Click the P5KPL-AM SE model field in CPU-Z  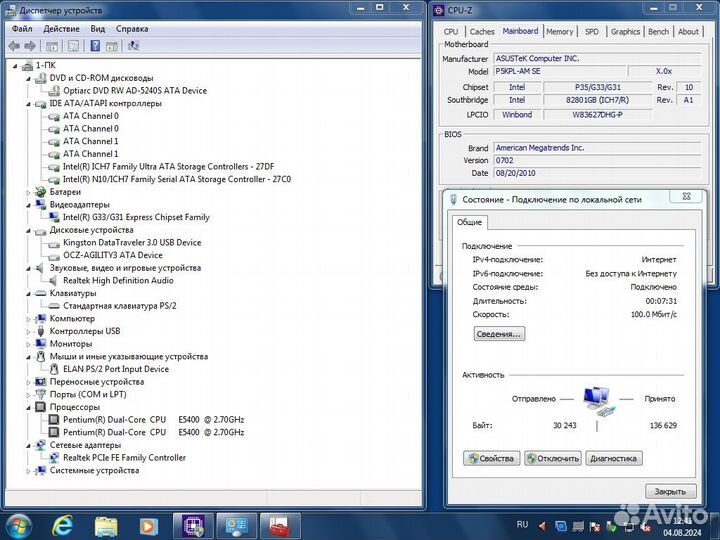pos(560,71)
